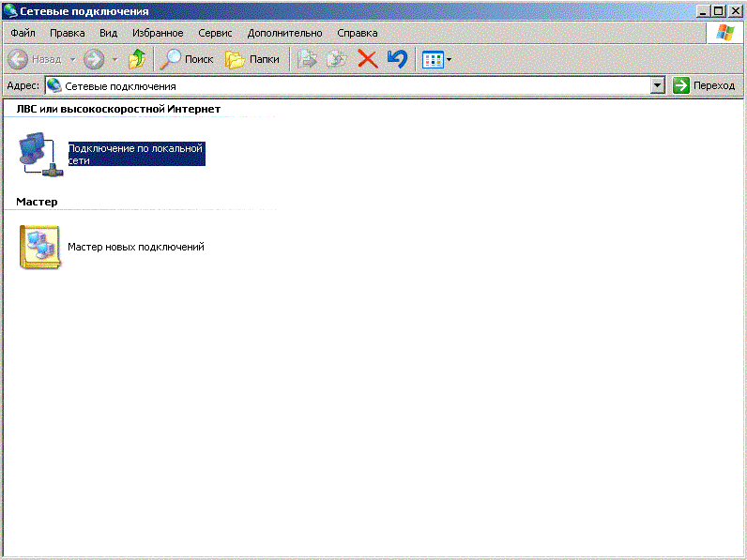The image size is (747, 560).
Task: Click the address bar globe icon
Action: 54,85
